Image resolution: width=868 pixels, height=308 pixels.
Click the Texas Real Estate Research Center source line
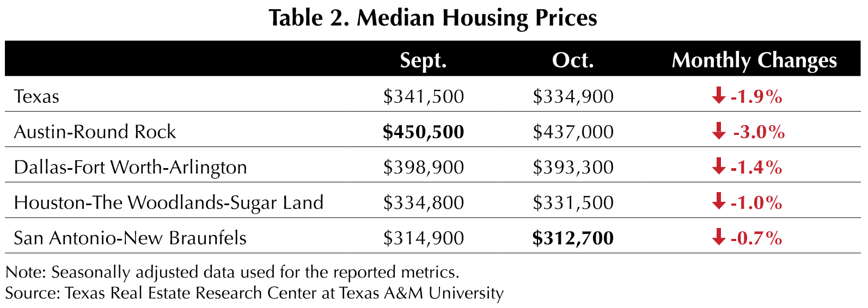point(254,293)
